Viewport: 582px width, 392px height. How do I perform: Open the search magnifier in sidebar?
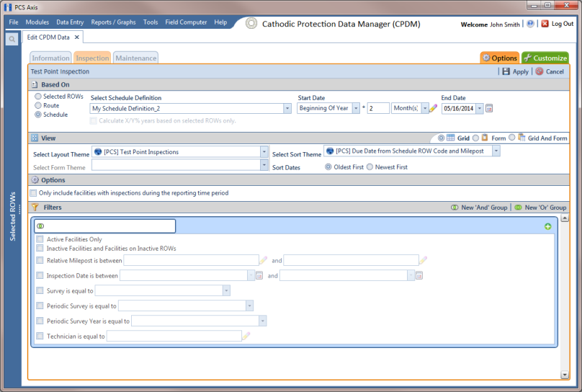tap(12, 39)
